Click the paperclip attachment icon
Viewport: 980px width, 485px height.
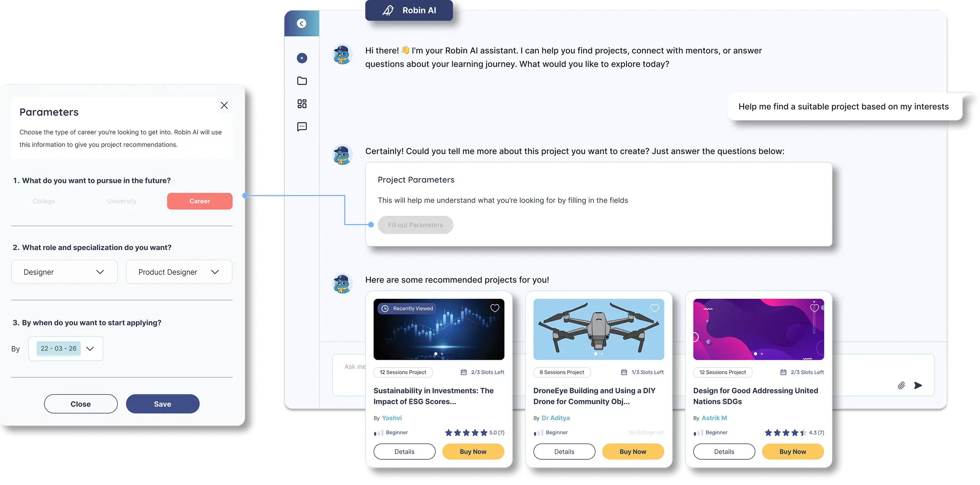tap(901, 385)
